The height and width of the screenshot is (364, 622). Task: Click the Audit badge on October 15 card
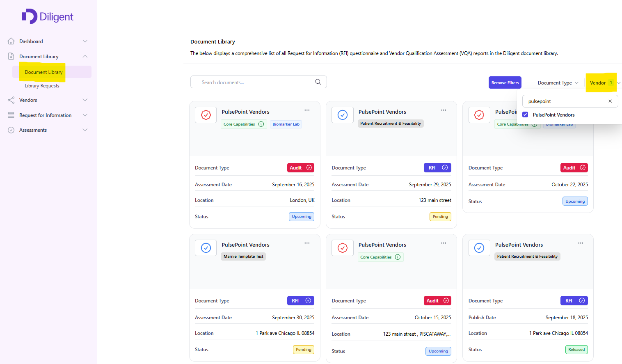[437, 300]
